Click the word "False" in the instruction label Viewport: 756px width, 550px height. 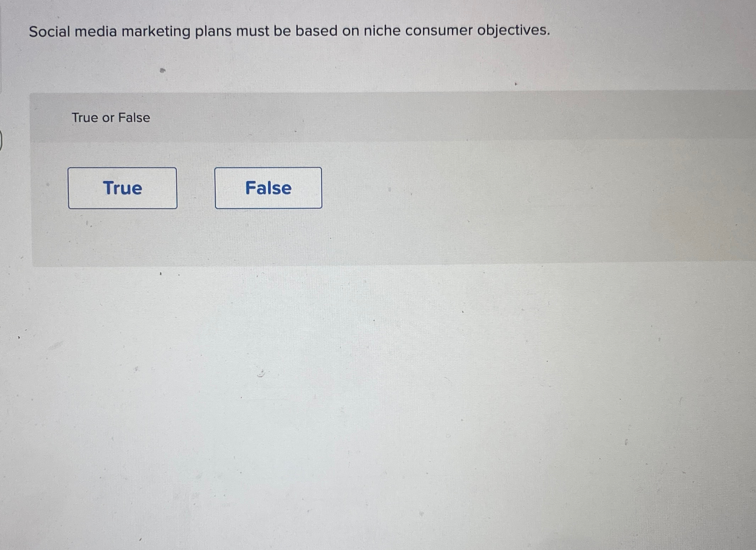[134, 118]
